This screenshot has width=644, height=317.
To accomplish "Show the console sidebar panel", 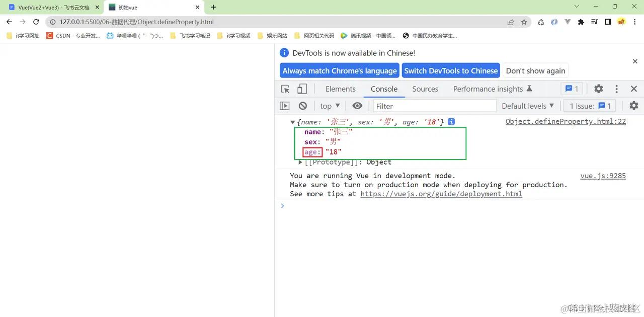I will pos(285,106).
